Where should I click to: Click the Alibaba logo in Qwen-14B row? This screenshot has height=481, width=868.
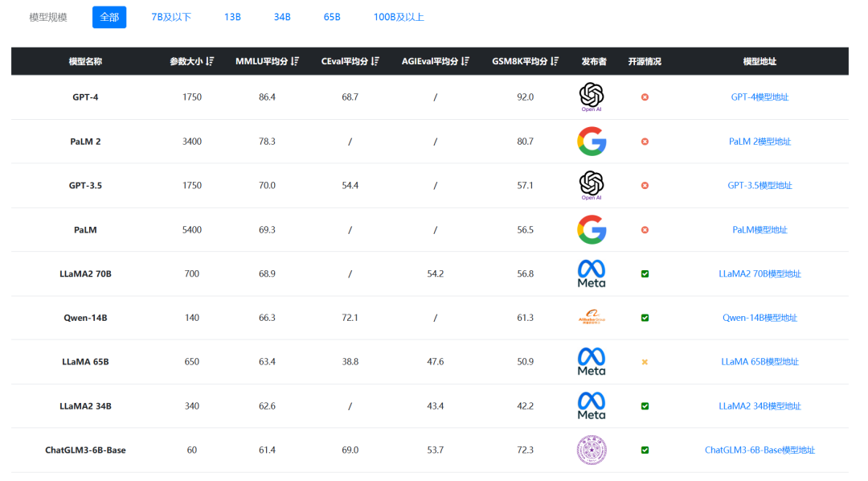(x=592, y=318)
